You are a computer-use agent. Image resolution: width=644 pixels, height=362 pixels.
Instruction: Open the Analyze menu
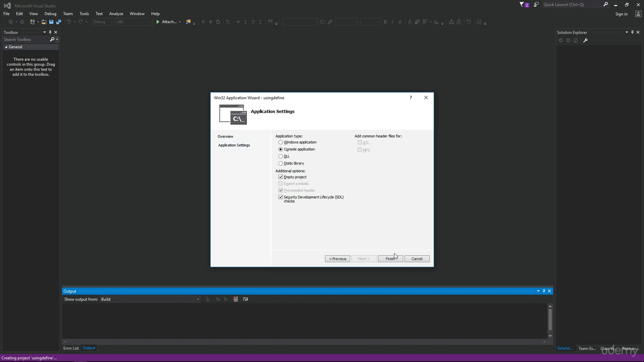(116, 14)
